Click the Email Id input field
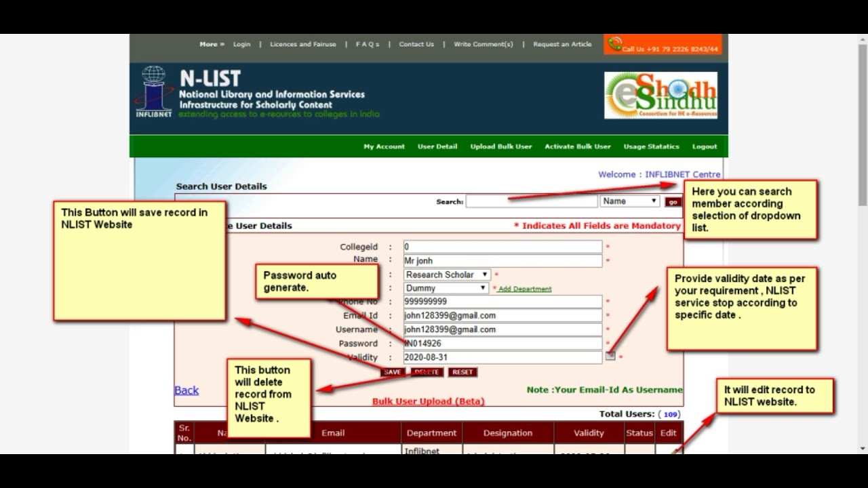Viewport: 868px width, 488px height. [502, 315]
